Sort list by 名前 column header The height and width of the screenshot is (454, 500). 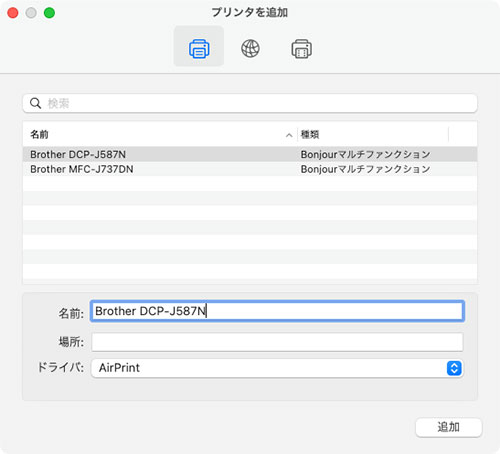coord(39,135)
